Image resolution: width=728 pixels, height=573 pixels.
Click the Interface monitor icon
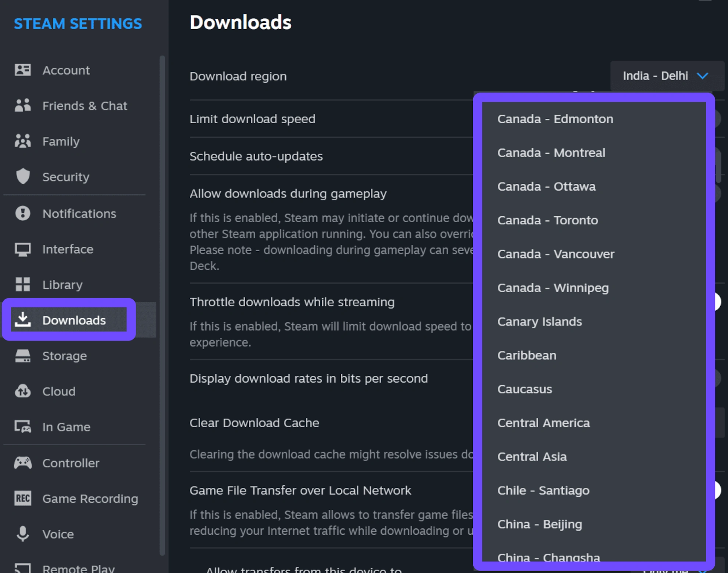(23, 249)
